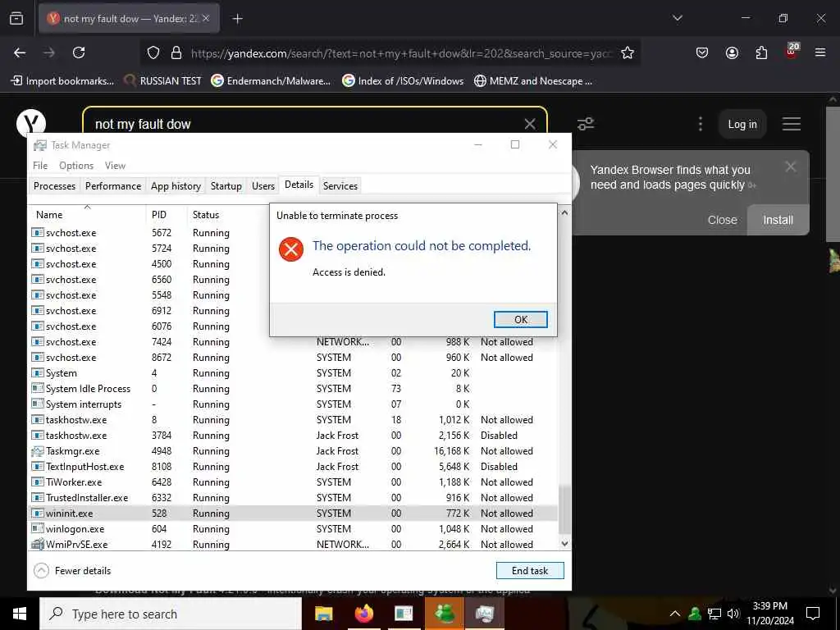This screenshot has height=630, width=840.
Task: Close the Yandex search browser tab
Action: [206, 18]
